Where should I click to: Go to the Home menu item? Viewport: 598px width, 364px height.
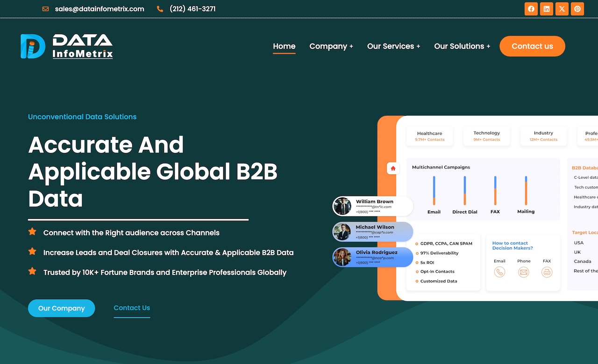point(284,46)
